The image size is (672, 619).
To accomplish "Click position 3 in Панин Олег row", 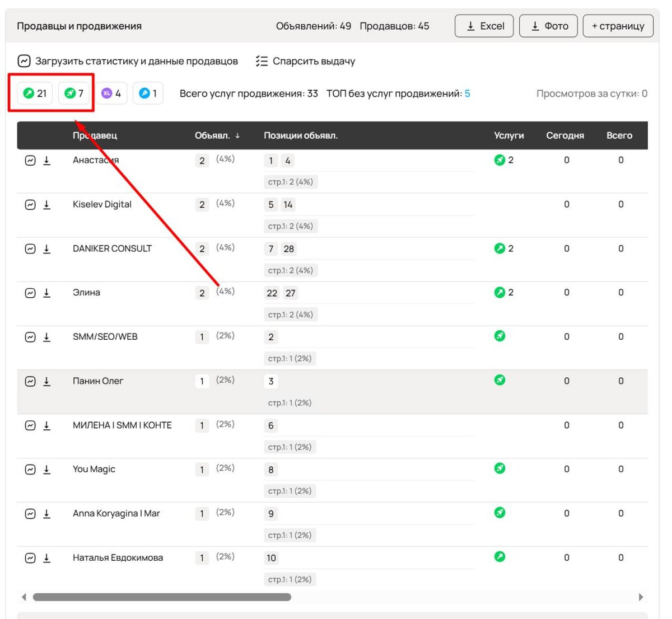I will 271,382.
